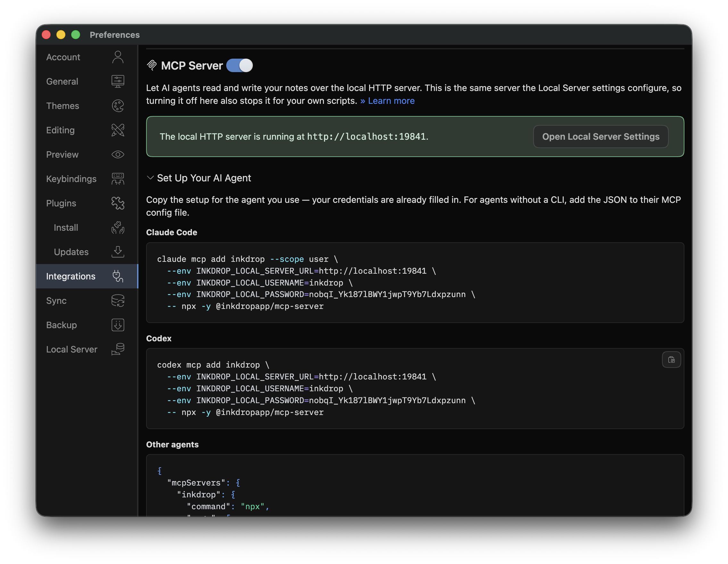Click the INKDROP_LOCAL_PASSWORD line in Codex block
This screenshot has width=728, height=564.
[x=321, y=400]
